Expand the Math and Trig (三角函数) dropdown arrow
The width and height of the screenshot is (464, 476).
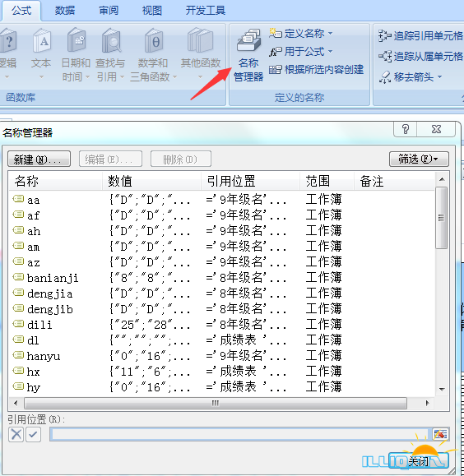[x=174, y=77]
